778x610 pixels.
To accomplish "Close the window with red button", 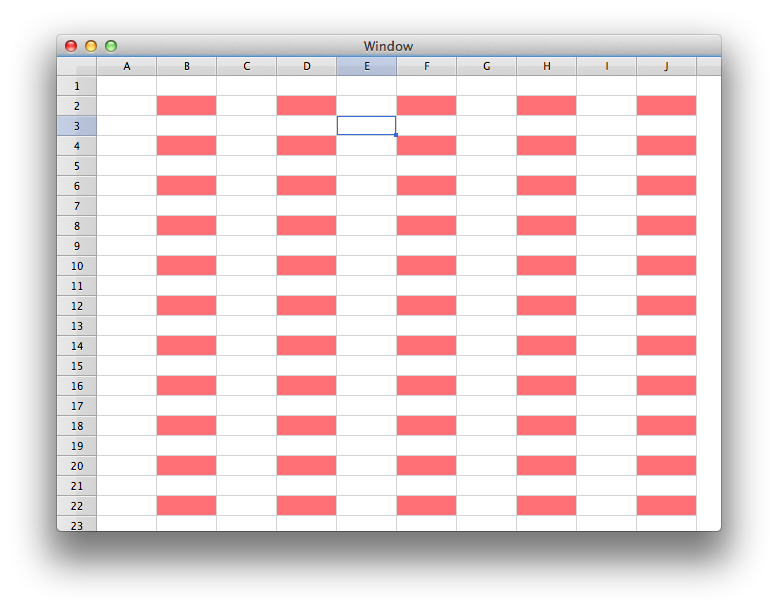I will [x=71, y=46].
